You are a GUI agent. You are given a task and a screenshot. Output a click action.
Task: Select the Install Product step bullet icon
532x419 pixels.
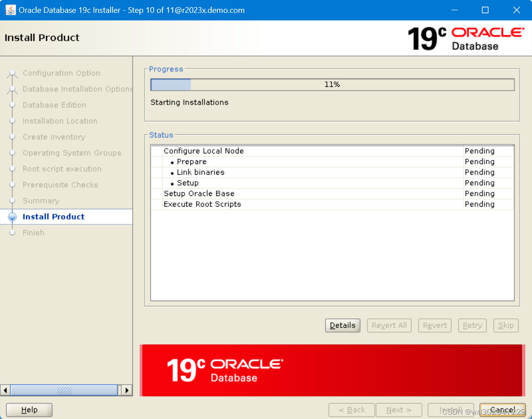pos(12,217)
